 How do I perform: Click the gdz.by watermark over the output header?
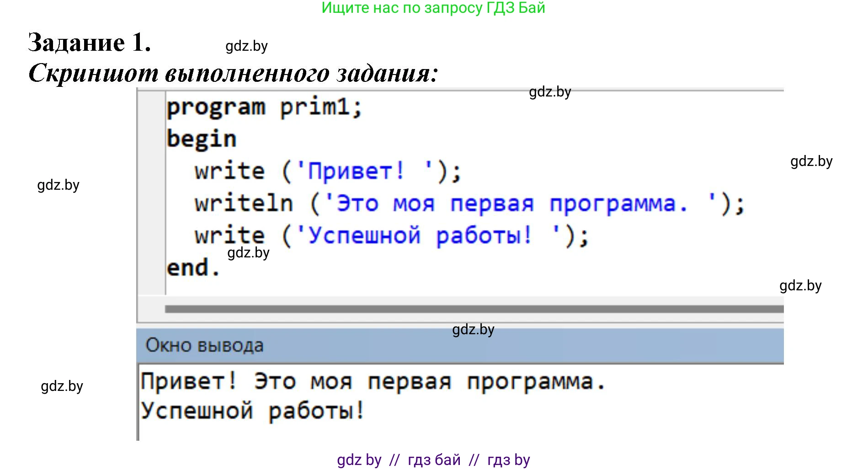pyautogui.click(x=473, y=330)
